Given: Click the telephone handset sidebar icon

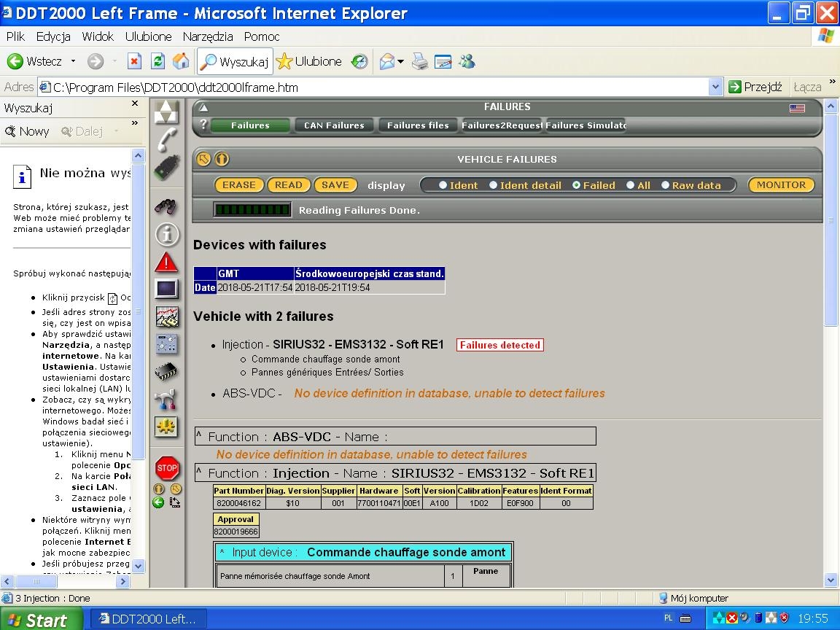Looking at the screenshot, I should click(x=167, y=140).
